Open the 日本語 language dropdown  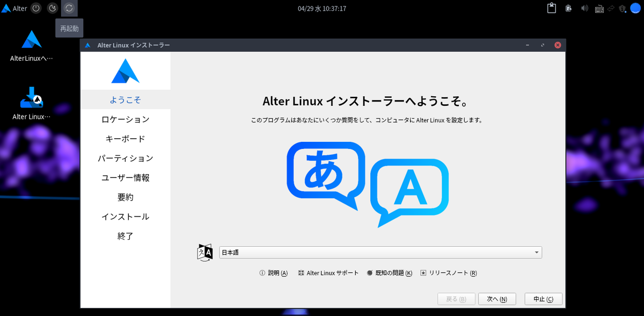pos(380,253)
